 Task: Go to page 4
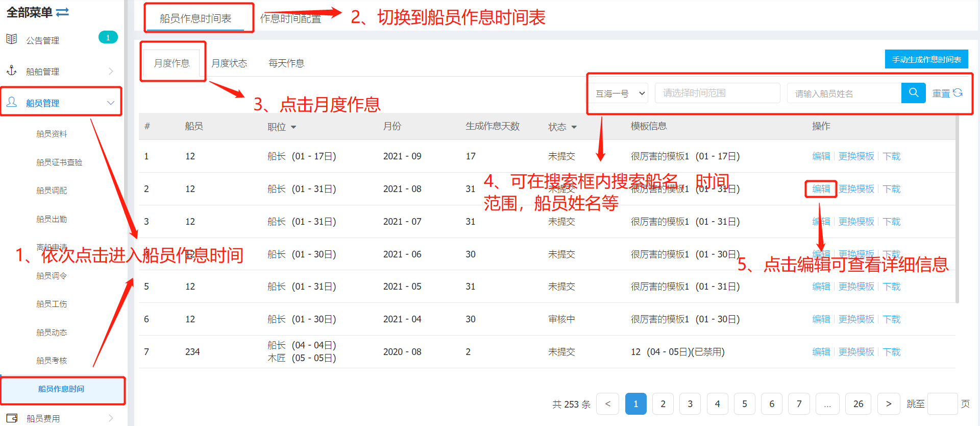click(x=717, y=404)
